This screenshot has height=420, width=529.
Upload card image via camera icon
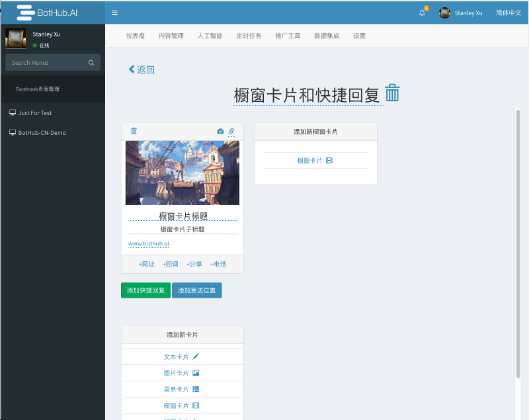(x=220, y=131)
